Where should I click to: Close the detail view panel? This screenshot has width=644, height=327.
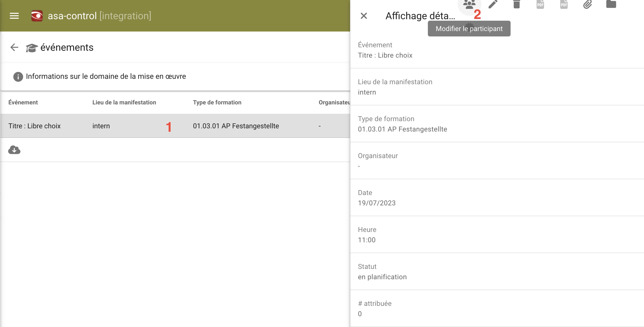click(364, 16)
